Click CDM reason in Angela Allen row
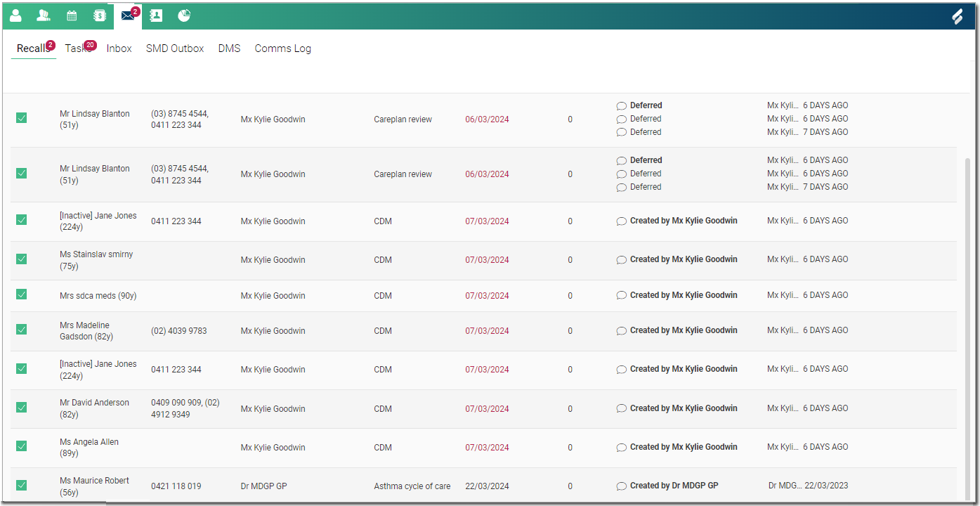The image size is (980, 506). tap(383, 448)
